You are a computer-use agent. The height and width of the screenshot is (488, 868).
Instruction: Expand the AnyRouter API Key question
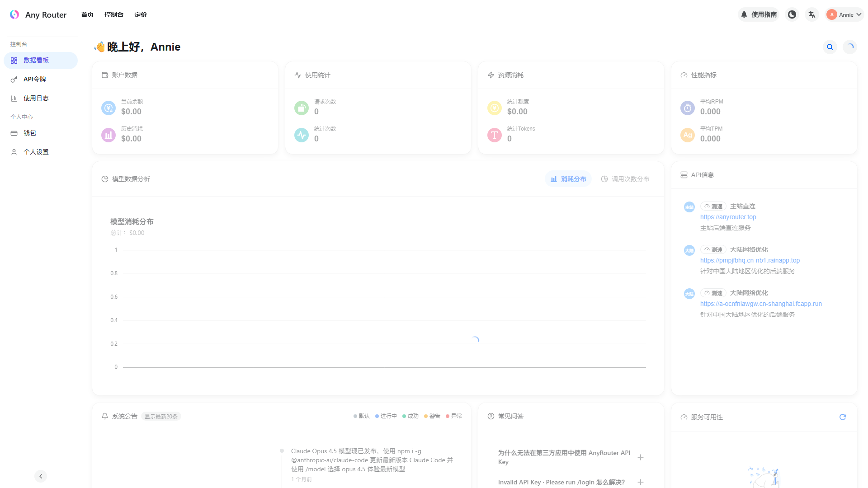(640, 457)
